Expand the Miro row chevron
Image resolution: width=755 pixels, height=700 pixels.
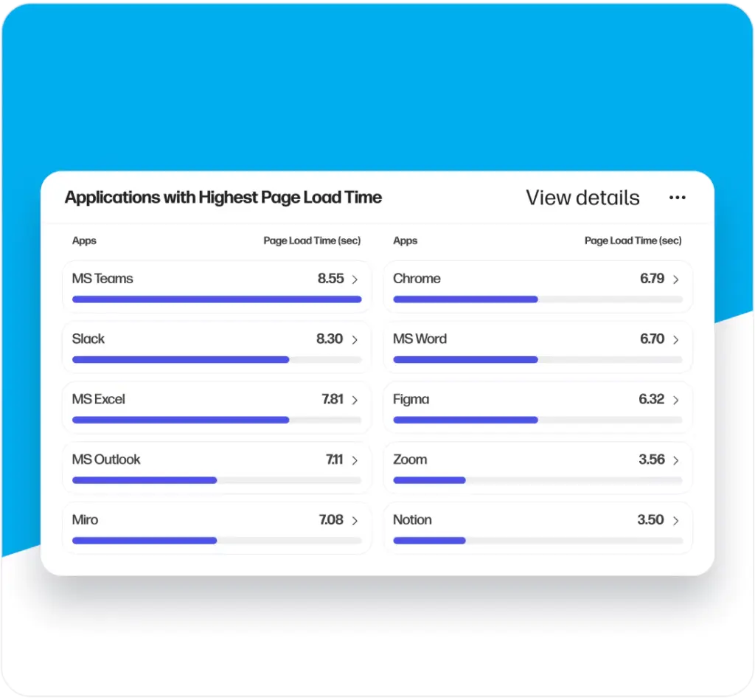(355, 520)
